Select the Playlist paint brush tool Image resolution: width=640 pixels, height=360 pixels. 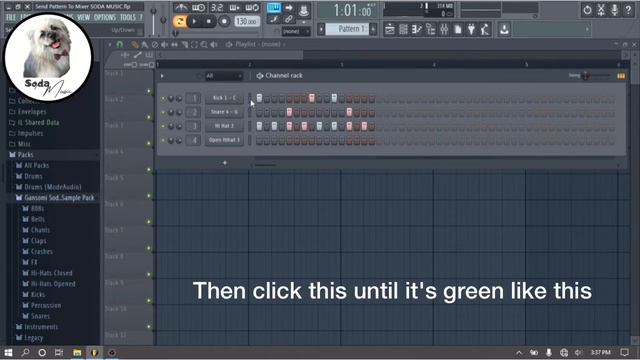(144, 44)
